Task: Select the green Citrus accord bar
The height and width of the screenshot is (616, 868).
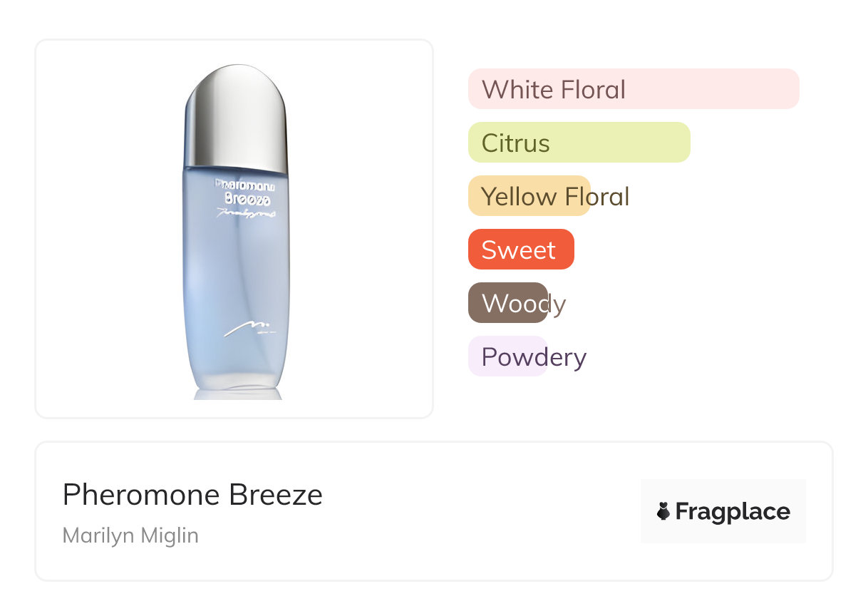Action: click(x=579, y=143)
